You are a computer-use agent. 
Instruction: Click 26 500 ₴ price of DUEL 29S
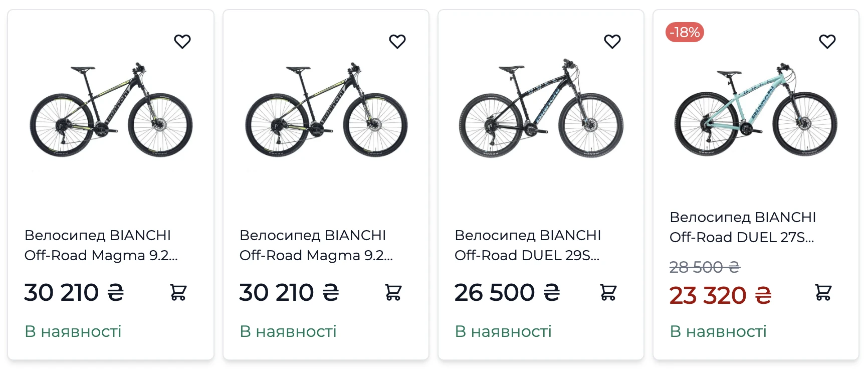pos(507,293)
